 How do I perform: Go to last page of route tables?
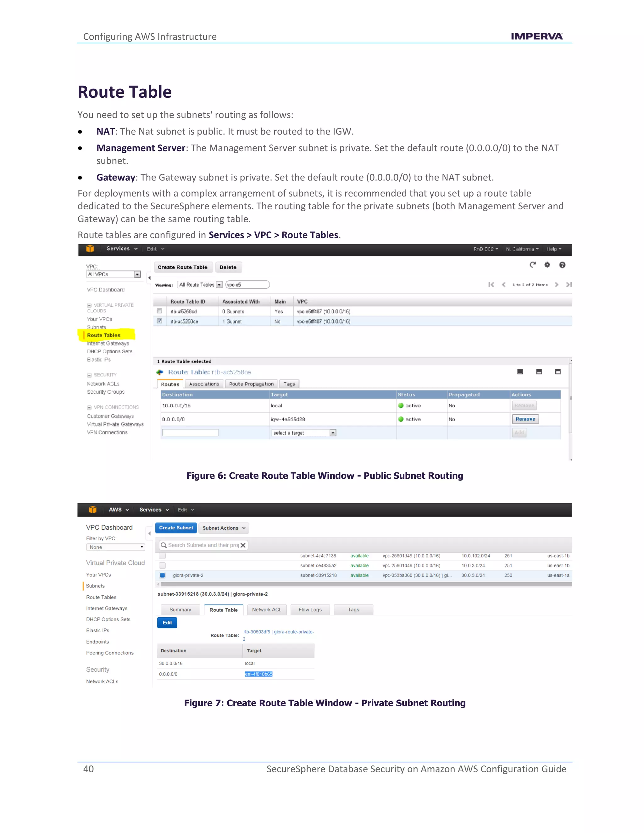(569, 284)
